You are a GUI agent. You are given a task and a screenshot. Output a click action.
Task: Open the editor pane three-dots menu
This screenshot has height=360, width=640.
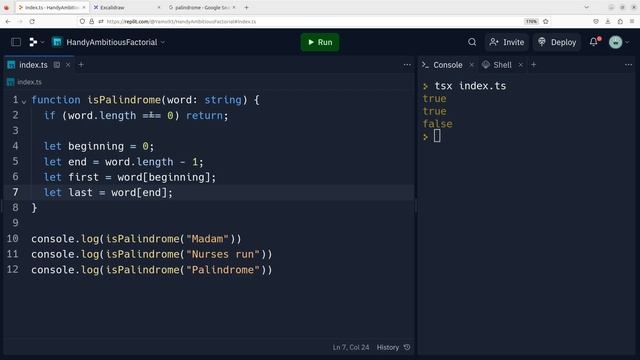point(407,65)
